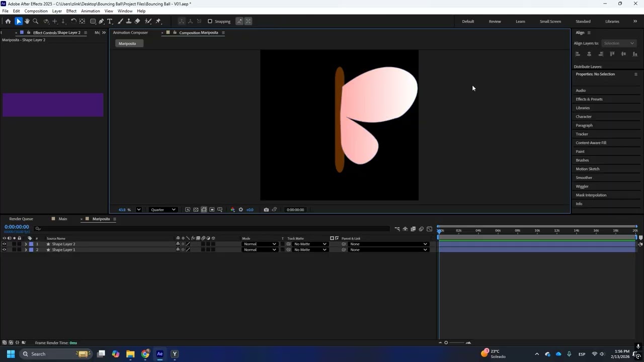Viewport: 644px width, 362px height.
Task: Click Shape Layer 2 label color swatch
Action: pyautogui.click(x=31, y=244)
